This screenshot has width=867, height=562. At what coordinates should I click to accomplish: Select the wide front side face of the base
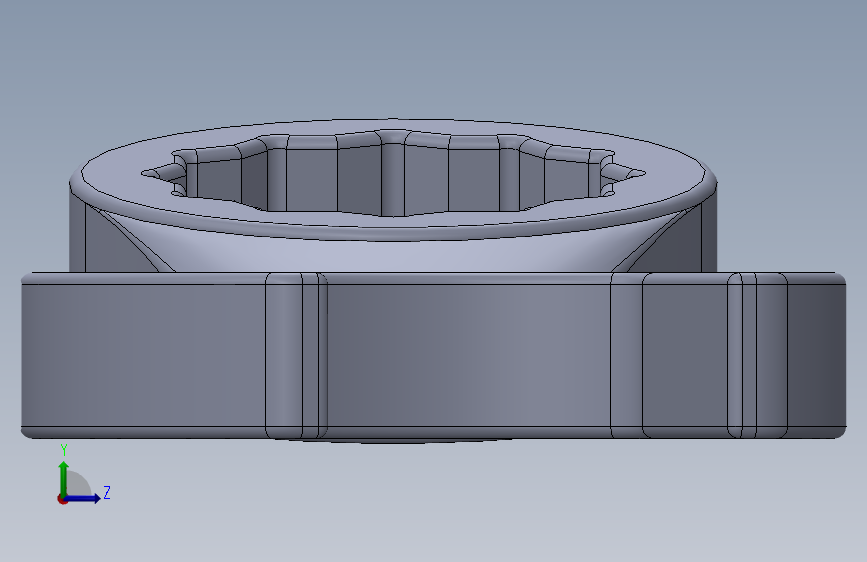469,356
